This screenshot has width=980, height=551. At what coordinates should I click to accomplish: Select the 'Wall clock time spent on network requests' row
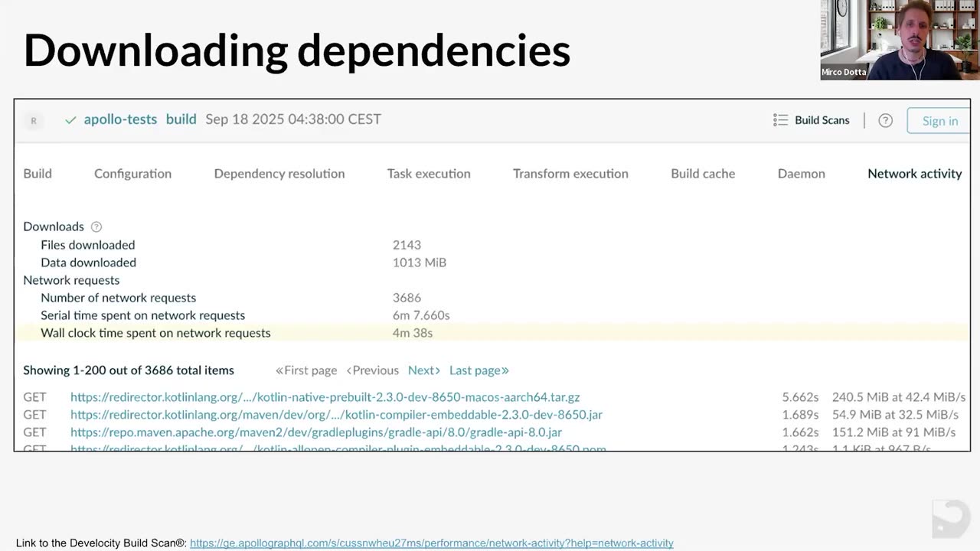[492, 333]
